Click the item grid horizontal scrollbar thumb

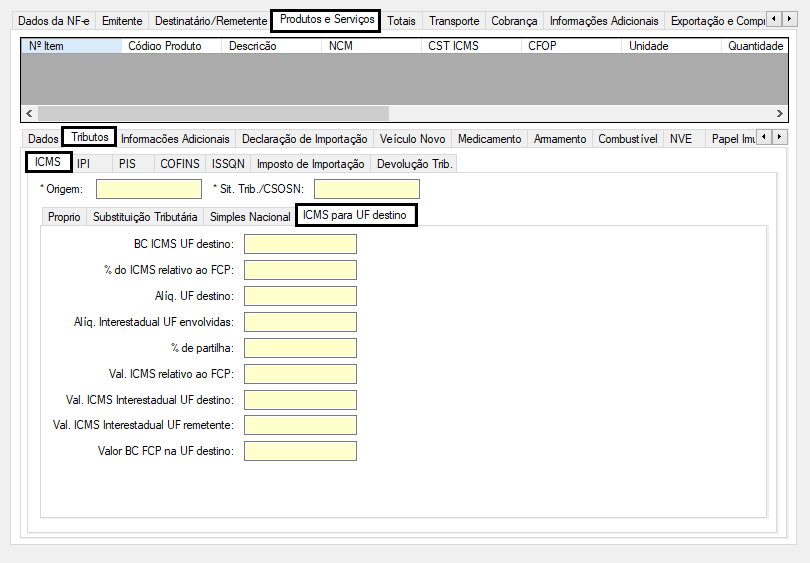coord(213,113)
